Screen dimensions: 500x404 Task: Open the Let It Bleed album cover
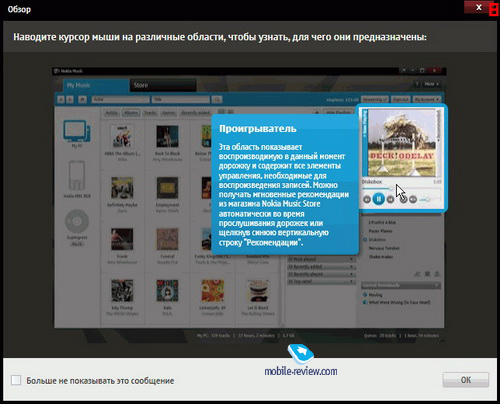(x=258, y=291)
